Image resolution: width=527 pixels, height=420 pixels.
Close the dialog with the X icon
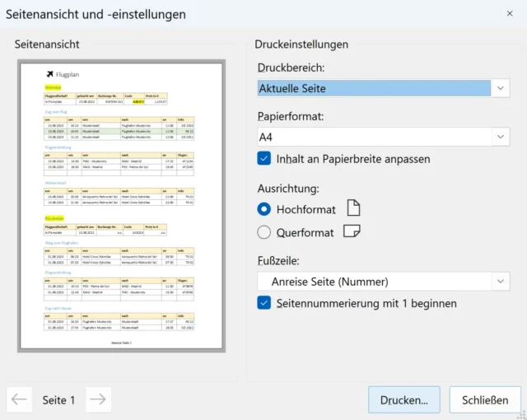pos(510,14)
